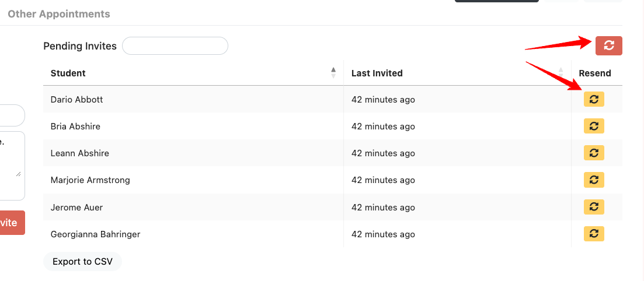Resend all pending invites with red button
Viewport: 644px width, 281px height.
point(608,45)
